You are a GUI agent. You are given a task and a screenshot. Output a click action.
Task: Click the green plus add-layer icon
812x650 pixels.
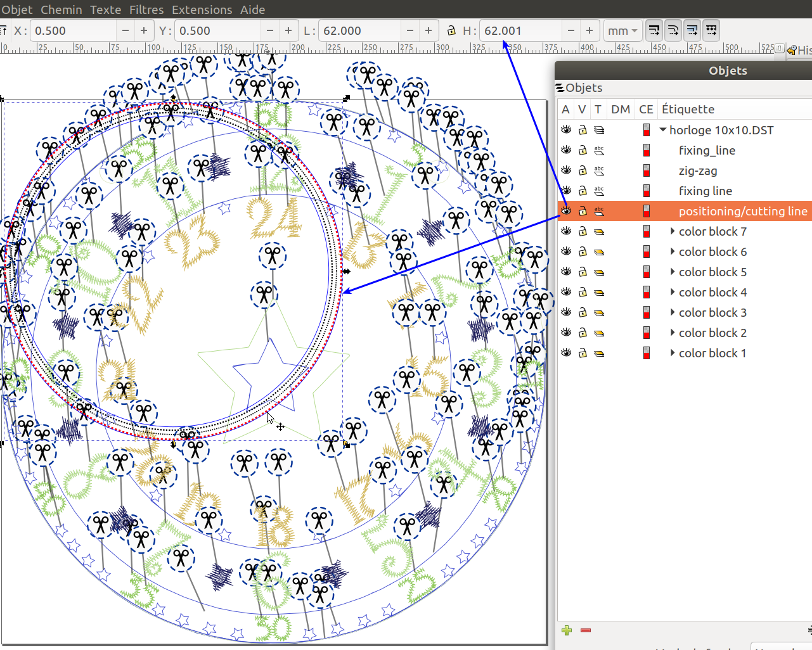pyautogui.click(x=567, y=630)
